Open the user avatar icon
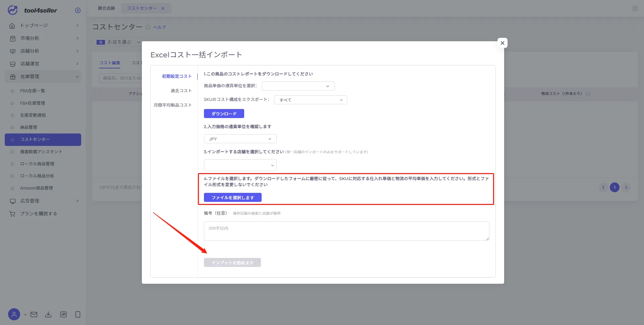 click(14, 315)
